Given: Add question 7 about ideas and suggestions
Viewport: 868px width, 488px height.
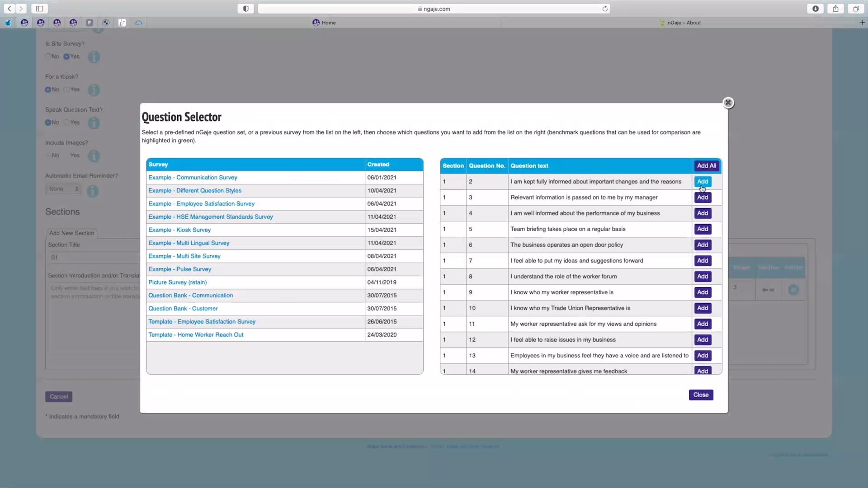Looking at the screenshot, I should click(703, 261).
